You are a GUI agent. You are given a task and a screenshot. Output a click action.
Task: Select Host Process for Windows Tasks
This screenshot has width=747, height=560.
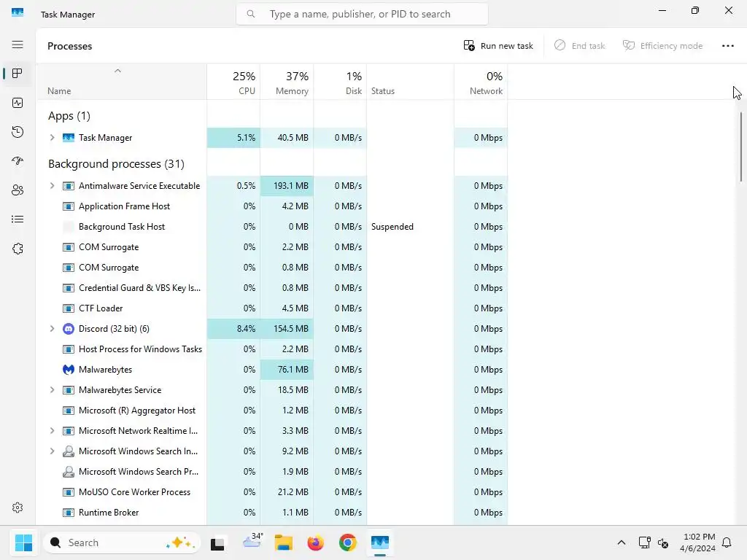[271, 349]
